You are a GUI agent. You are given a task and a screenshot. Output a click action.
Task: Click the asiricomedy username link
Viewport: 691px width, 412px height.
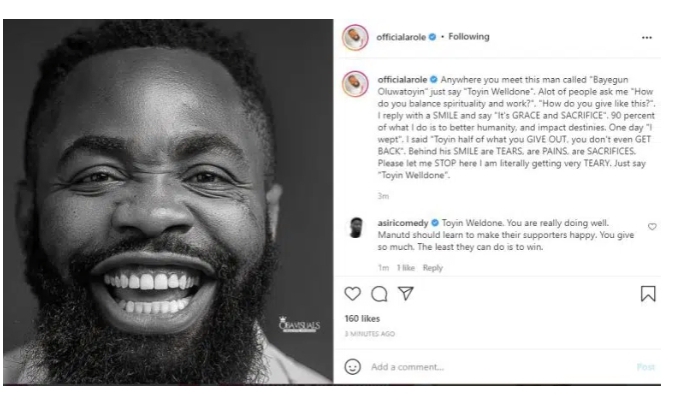[403, 223]
